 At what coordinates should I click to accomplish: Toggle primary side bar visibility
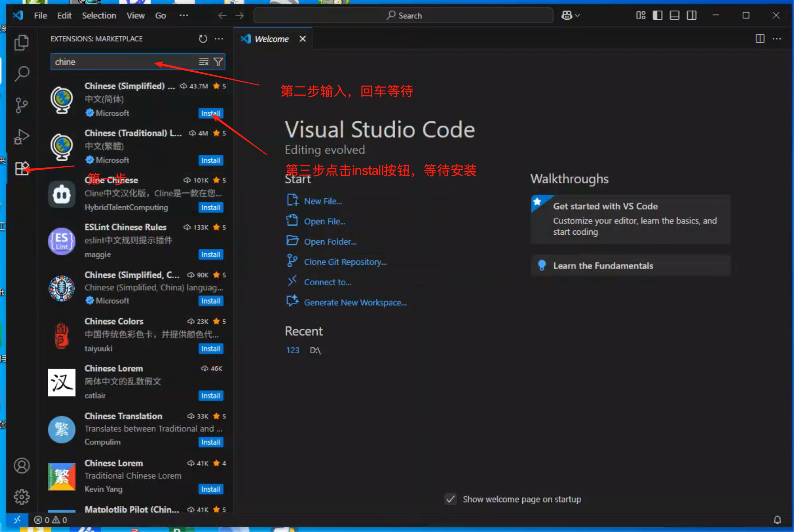pos(657,15)
